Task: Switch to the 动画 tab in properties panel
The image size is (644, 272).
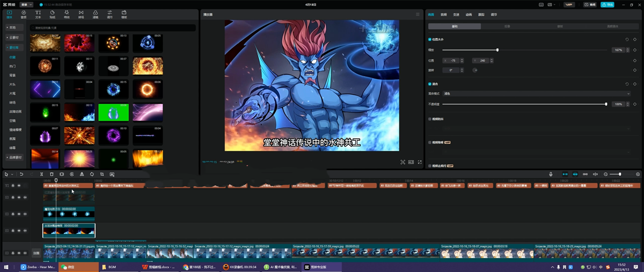Action: pyautogui.click(x=469, y=15)
